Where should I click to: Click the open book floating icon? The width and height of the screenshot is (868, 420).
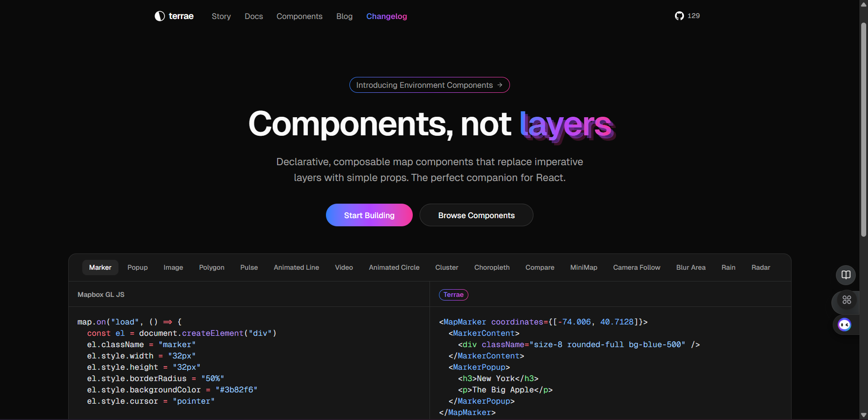(846, 275)
